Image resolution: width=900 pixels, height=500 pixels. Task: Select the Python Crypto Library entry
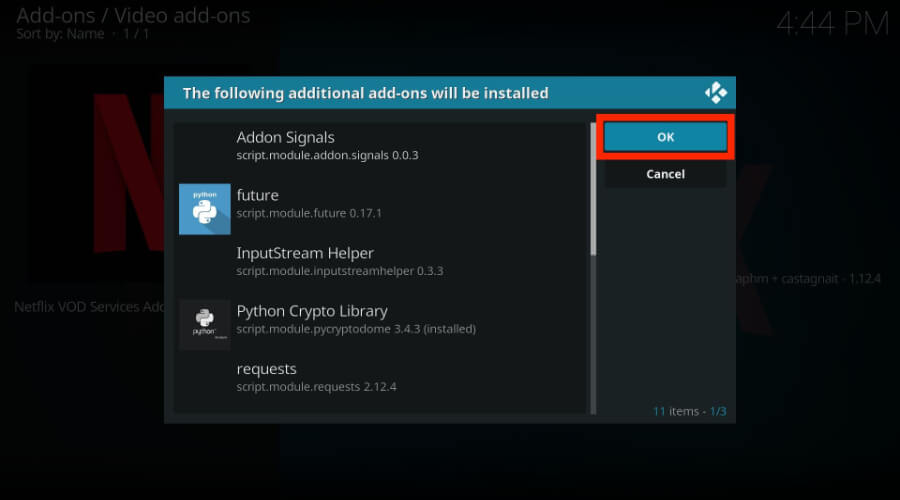[x=381, y=325]
